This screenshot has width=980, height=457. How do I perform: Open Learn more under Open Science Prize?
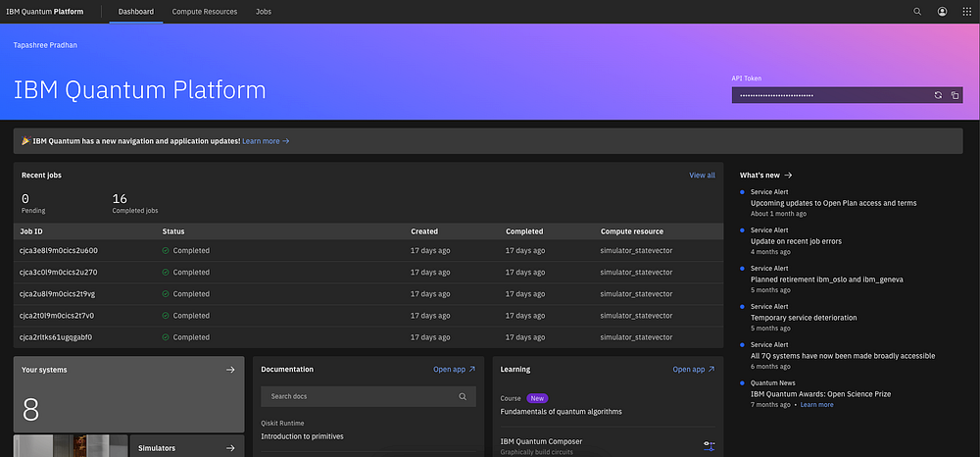tap(817, 404)
